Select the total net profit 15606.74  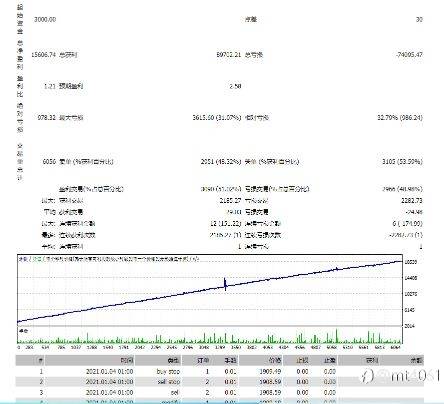point(43,55)
